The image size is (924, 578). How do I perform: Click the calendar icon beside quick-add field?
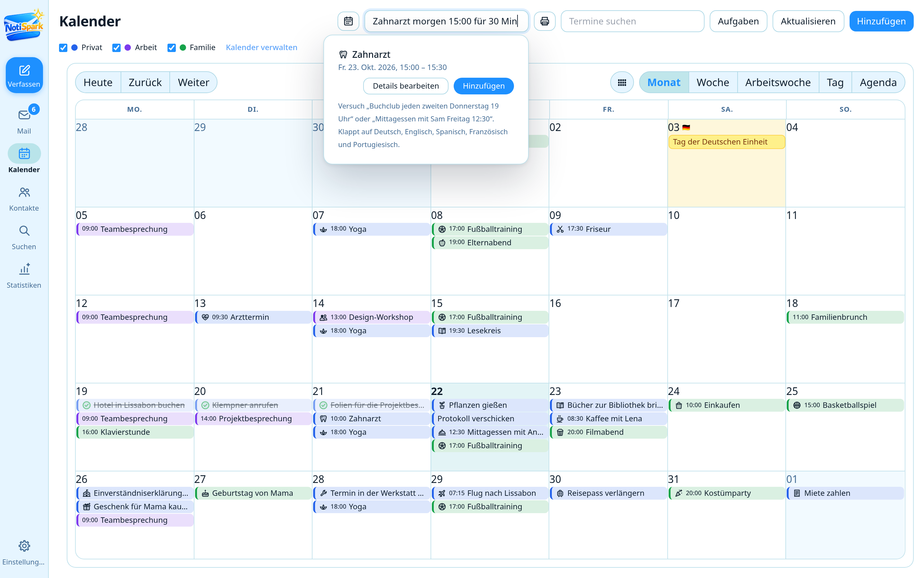[348, 21]
